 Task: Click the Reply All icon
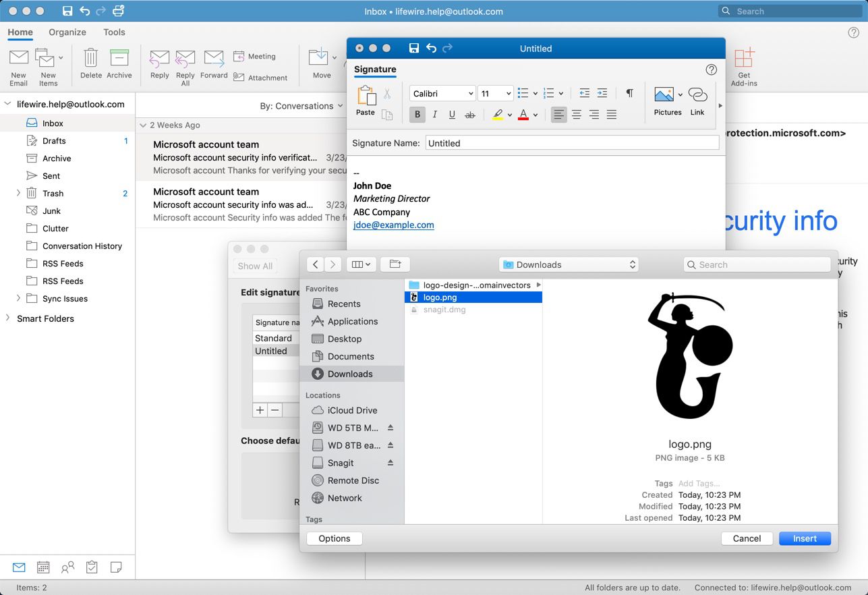click(185, 59)
